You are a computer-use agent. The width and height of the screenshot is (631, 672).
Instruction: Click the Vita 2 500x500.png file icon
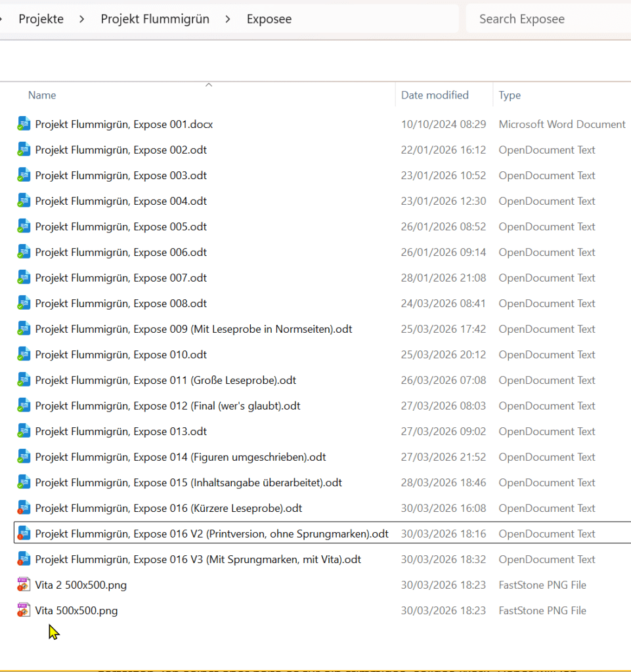click(x=24, y=585)
